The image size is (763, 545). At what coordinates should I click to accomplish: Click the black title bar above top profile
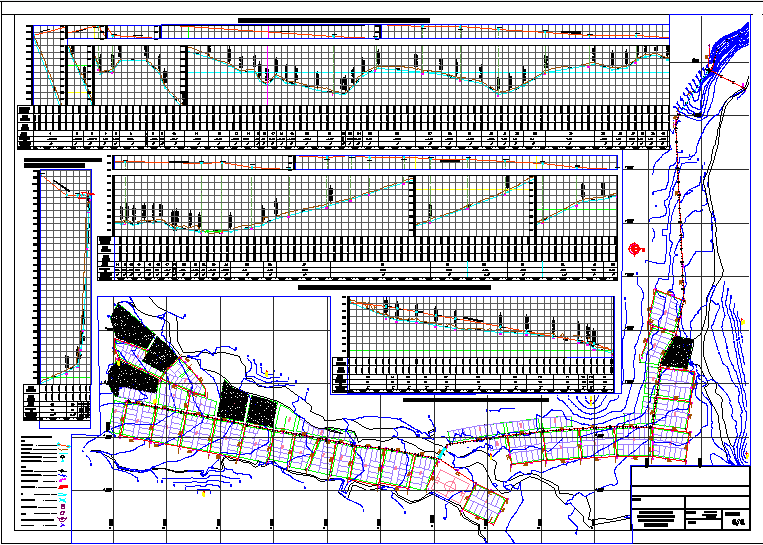[333, 19]
